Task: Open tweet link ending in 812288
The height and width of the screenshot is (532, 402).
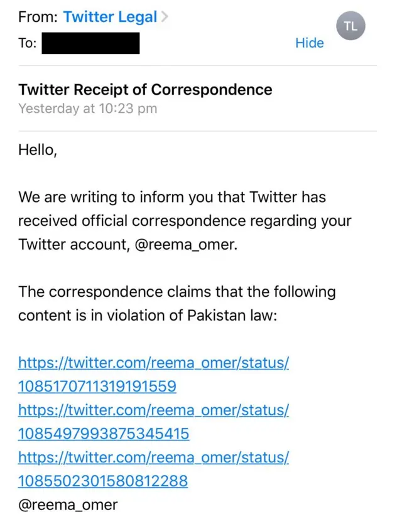Action: point(102,481)
